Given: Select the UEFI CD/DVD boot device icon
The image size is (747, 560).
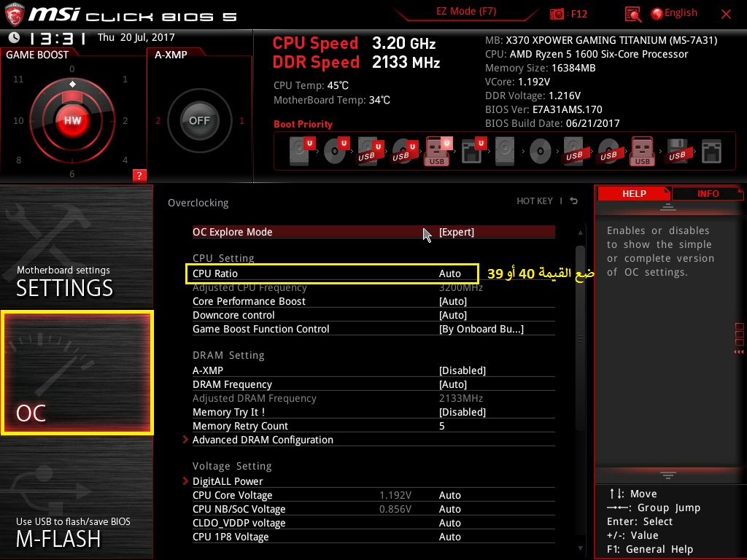Looking at the screenshot, I should point(336,151).
